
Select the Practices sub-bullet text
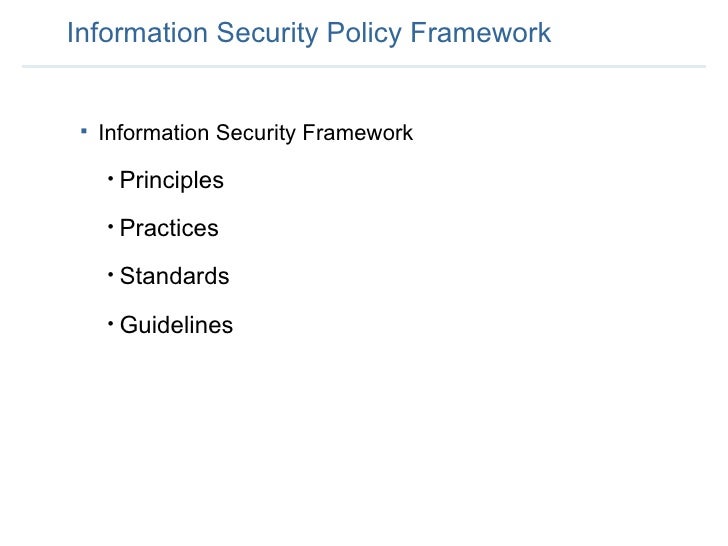click(169, 228)
